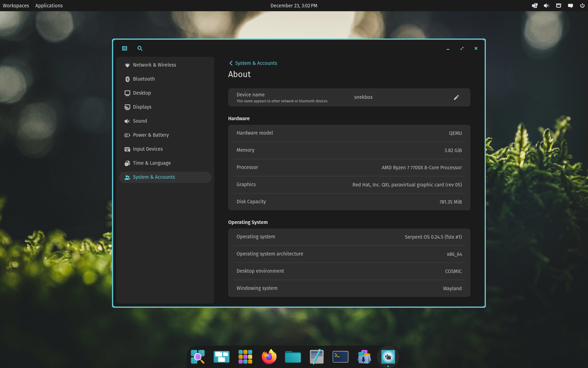Open the launcher search dock icon

point(198,357)
